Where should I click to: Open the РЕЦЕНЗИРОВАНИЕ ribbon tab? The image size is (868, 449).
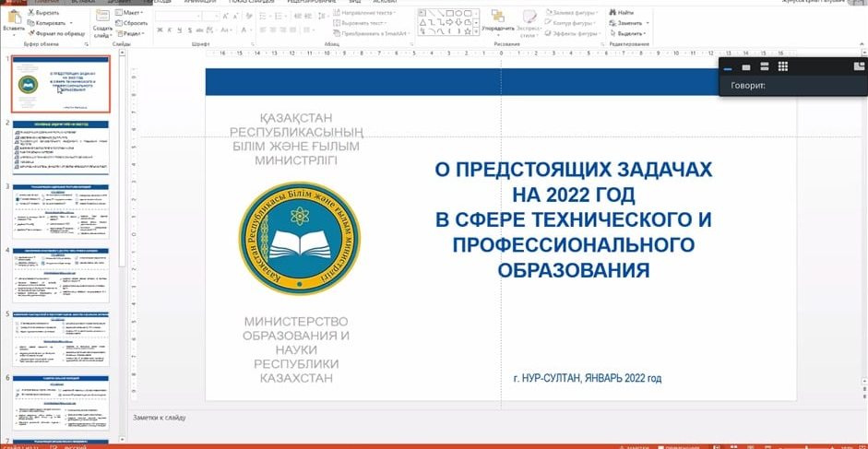[x=314, y=2]
